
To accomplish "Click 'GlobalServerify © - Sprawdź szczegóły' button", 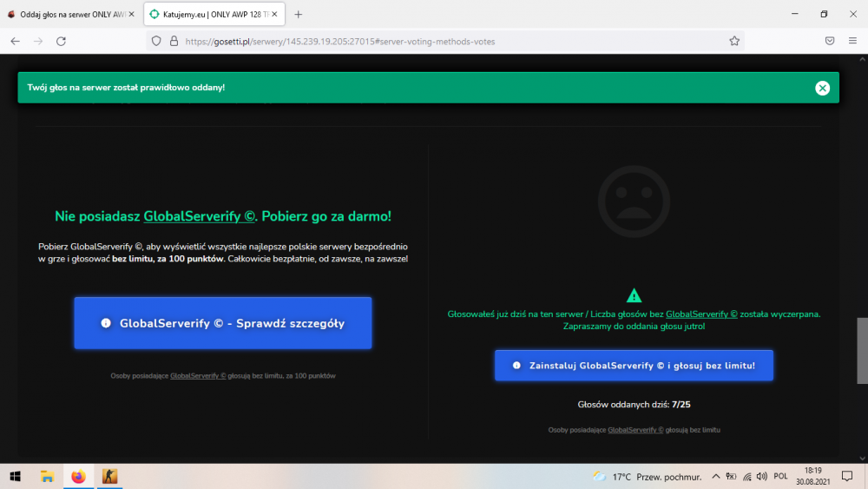I will (223, 323).
